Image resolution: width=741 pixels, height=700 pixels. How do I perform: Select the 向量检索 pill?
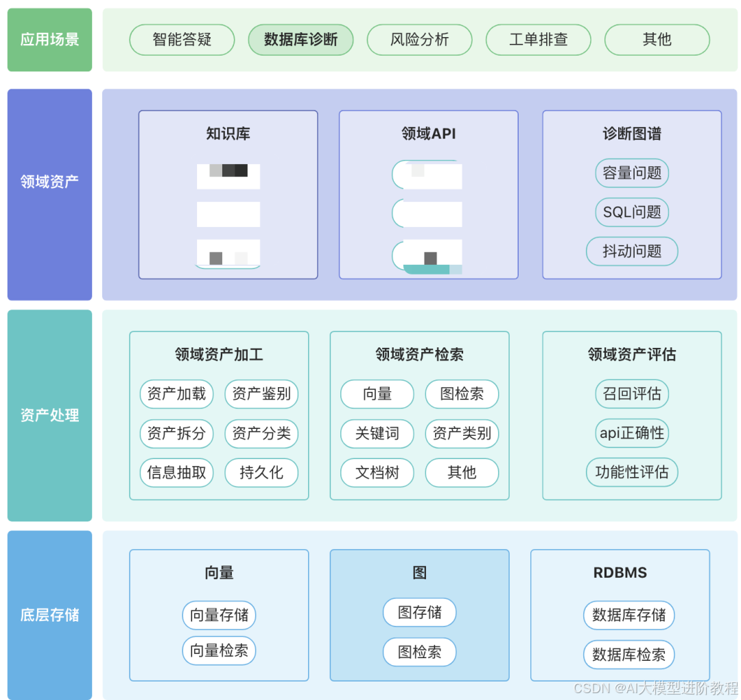tap(219, 651)
